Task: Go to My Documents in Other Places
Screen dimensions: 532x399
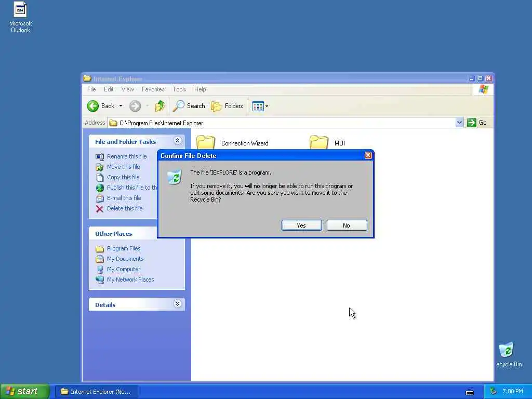Action: [x=125, y=259]
